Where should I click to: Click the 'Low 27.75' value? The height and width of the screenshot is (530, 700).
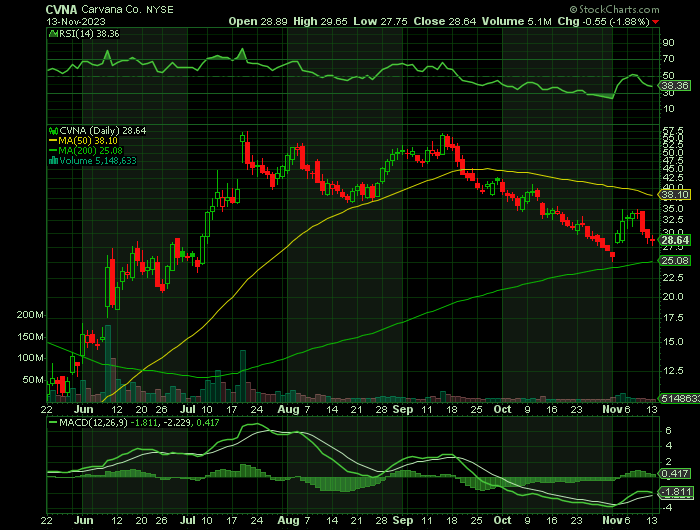(380, 21)
